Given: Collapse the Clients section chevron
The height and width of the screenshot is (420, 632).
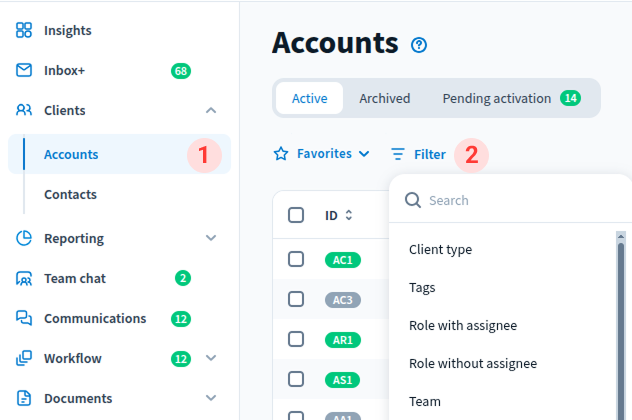Looking at the screenshot, I should coord(210,111).
